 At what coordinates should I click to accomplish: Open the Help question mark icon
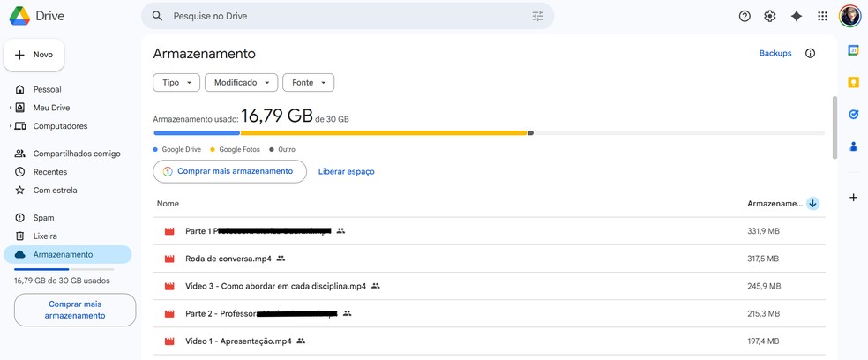pos(745,16)
